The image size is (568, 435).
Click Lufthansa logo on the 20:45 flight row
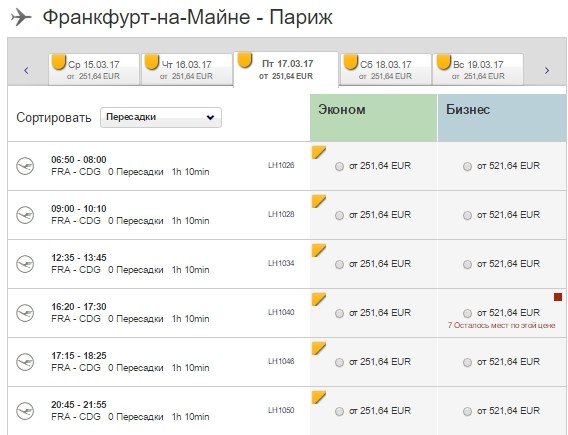(25, 411)
